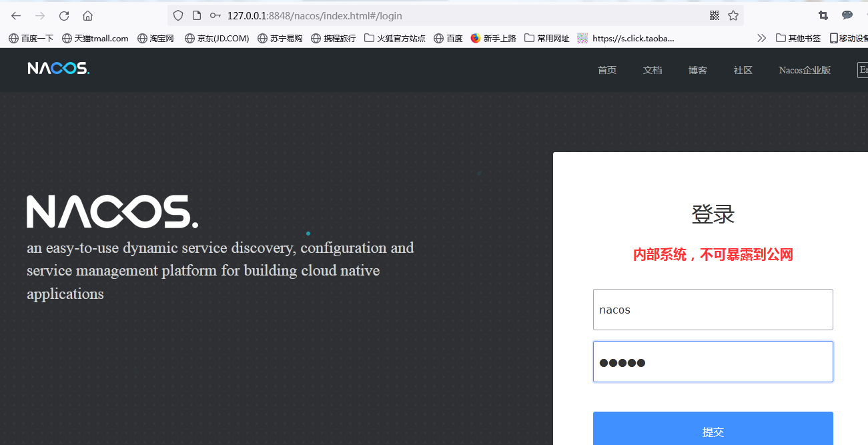The image size is (868, 445).
Task: Click the browser forward arrow
Action: tap(40, 15)
